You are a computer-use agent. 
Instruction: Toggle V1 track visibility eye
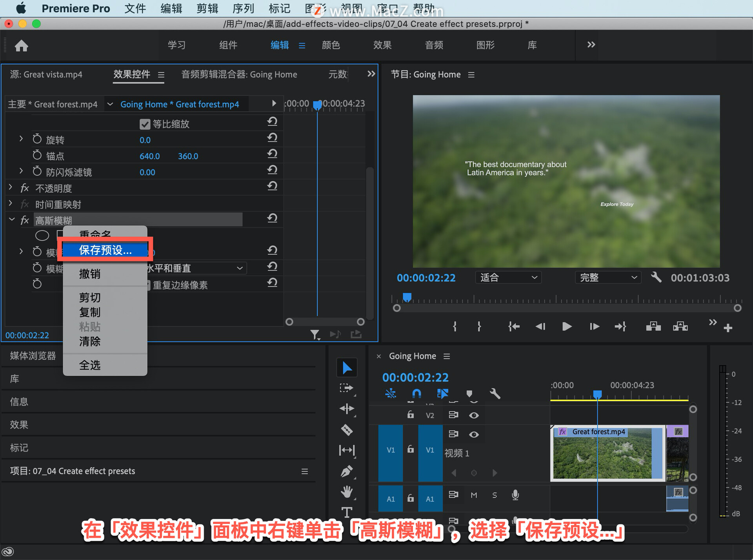click(x=474, y=434)
